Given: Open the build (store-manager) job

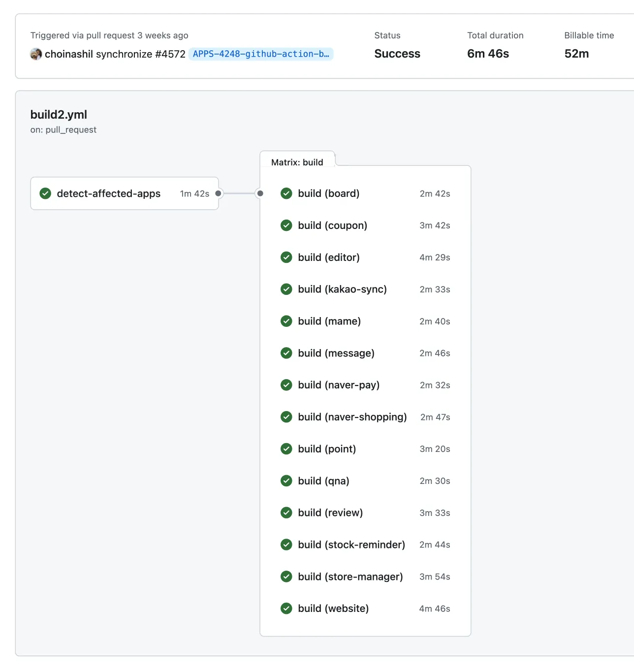Looking at the screenshot, I should coord(350,577).
